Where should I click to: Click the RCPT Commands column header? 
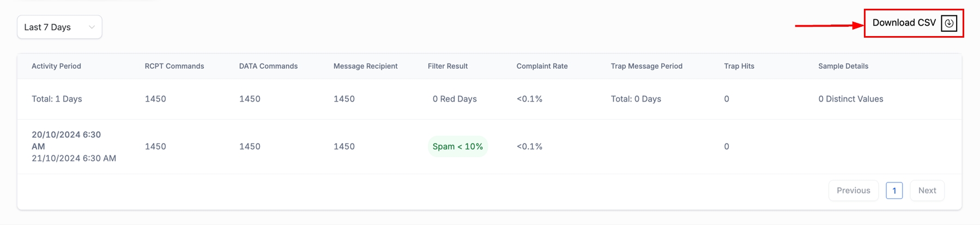(174, 66)
